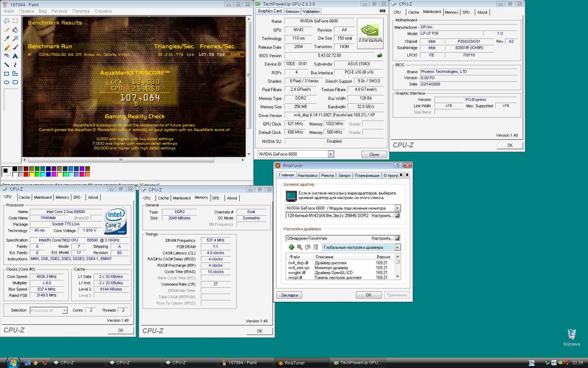Viewport: 588px width, 368px height.
Task: Click the Windows Start orb
Action: click(x=13, y=362)
